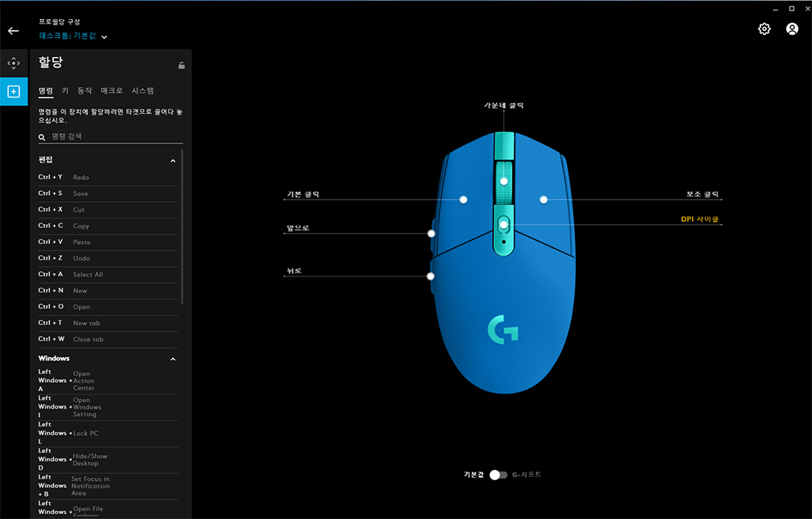The height and width of the screenshot is (519, 812).
Task: Click the search magnifier icon
Action: click(42, 137)
